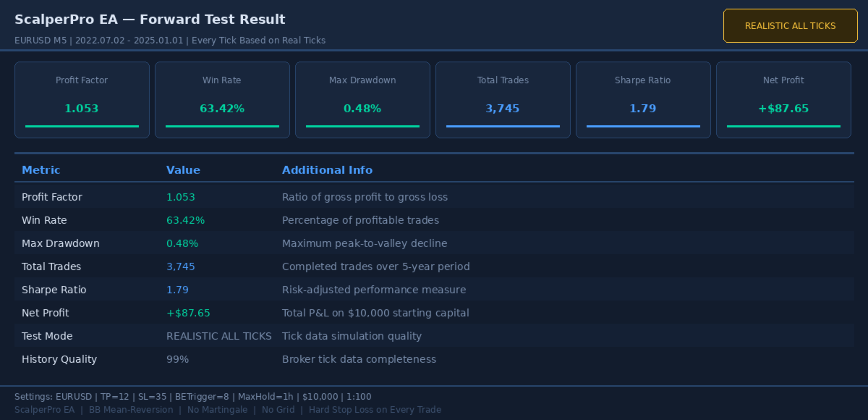Click the Max Drawdown row value 0.48%
This screenshot has height=420, width=868.
click(182, 243)
